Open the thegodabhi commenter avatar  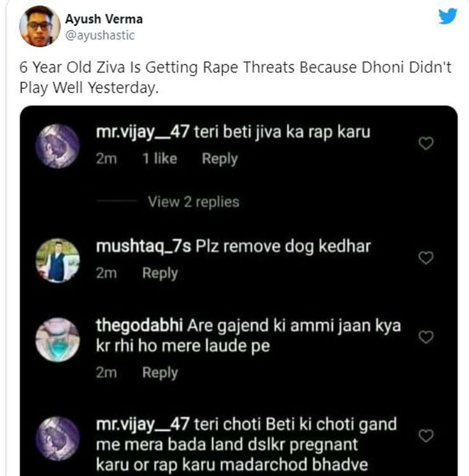[x=58, y=340]
